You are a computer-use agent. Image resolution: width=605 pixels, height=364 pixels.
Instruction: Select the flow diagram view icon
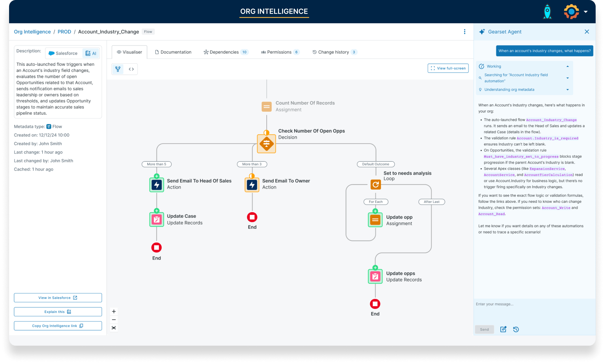tap(117, 69)
